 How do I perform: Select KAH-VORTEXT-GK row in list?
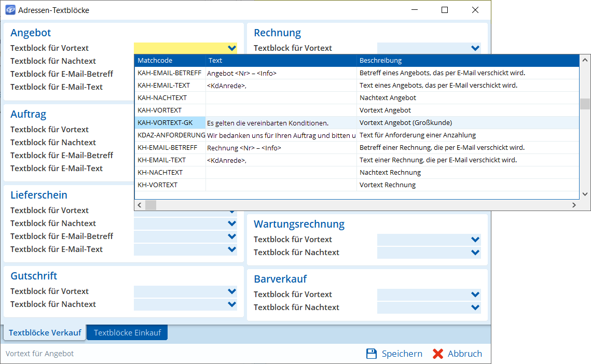pos(165,123)
